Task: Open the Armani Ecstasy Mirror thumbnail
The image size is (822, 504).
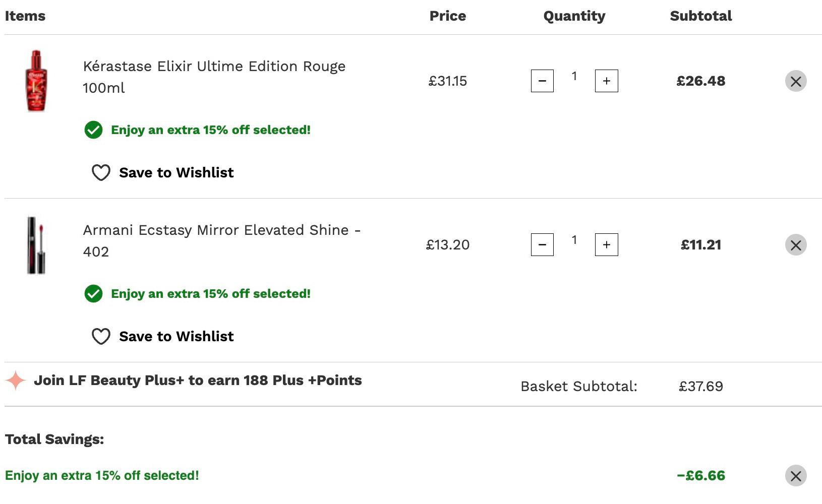Action: 36,245
